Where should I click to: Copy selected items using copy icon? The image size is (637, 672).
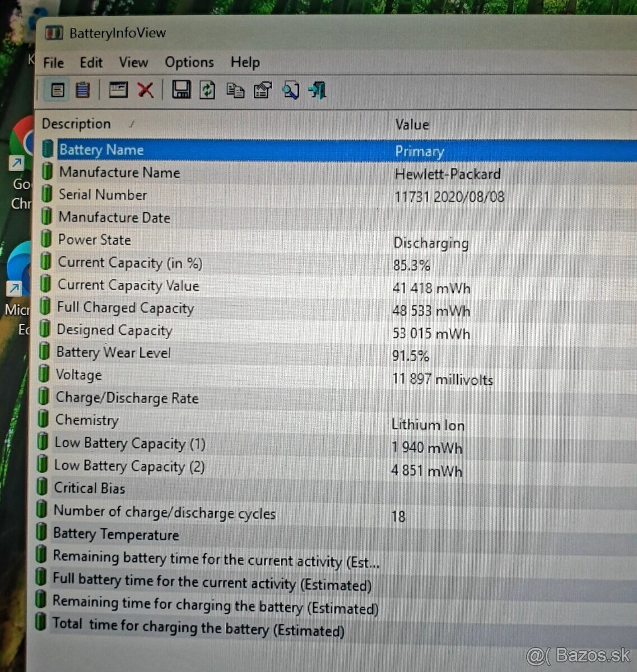click(235, 90)
